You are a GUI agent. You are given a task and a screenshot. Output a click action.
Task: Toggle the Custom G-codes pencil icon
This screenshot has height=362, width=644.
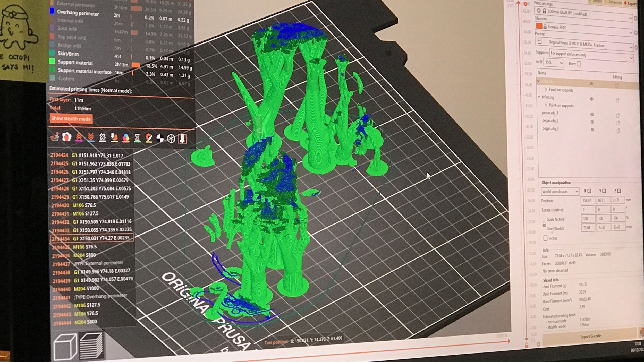pos(149,138)
